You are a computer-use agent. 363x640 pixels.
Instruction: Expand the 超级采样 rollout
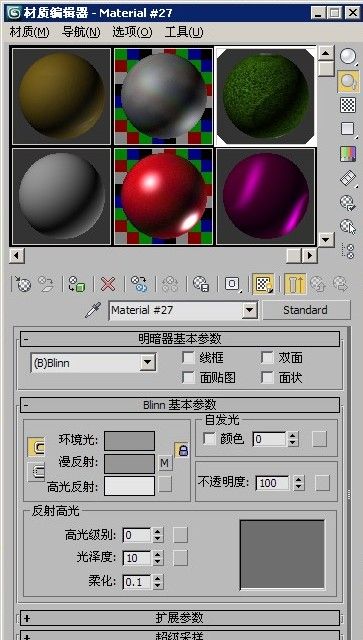180,635
